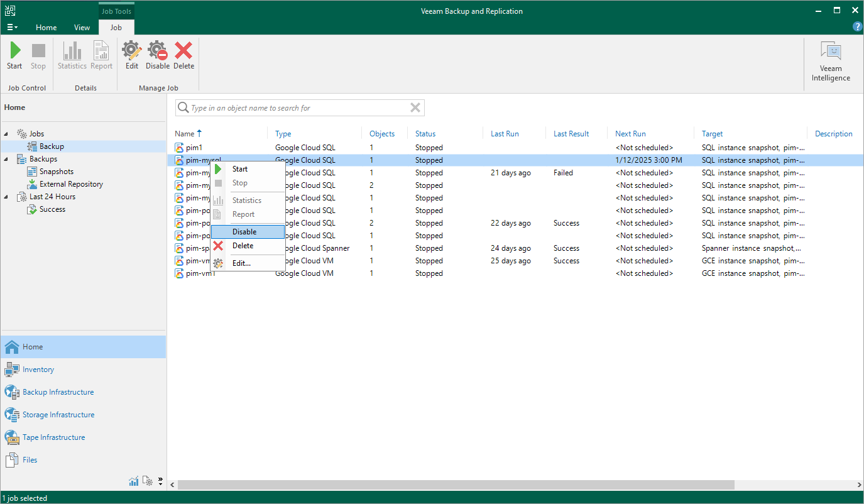Select the Backups tree node
The width and height of the screenshot is (864, 504).
tap(43, 159)
